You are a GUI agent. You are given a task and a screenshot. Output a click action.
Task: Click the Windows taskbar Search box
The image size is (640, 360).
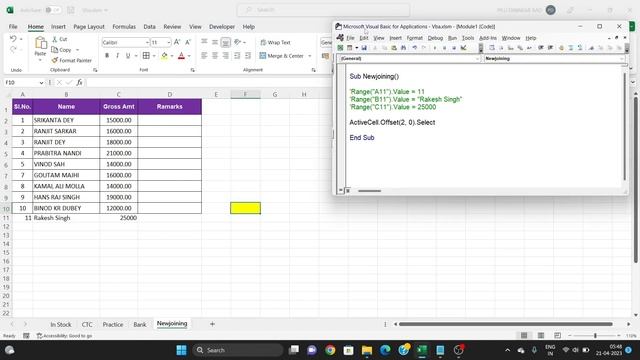[237, 350]
